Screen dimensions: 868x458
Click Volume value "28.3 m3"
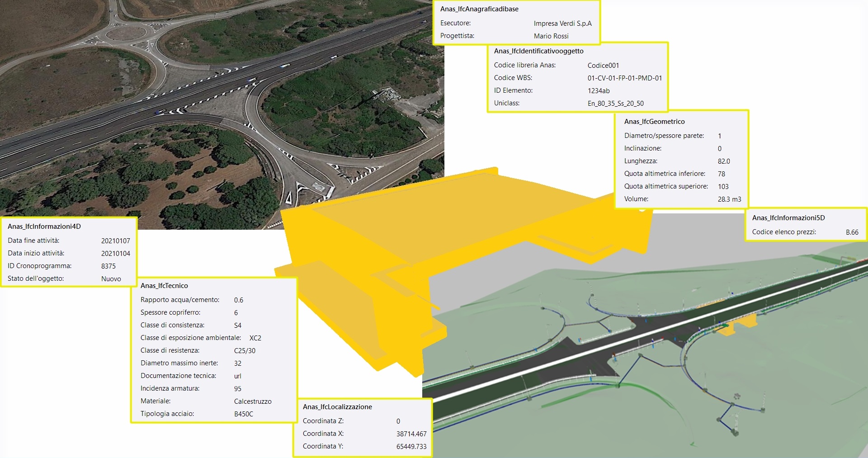click(729, 198)
